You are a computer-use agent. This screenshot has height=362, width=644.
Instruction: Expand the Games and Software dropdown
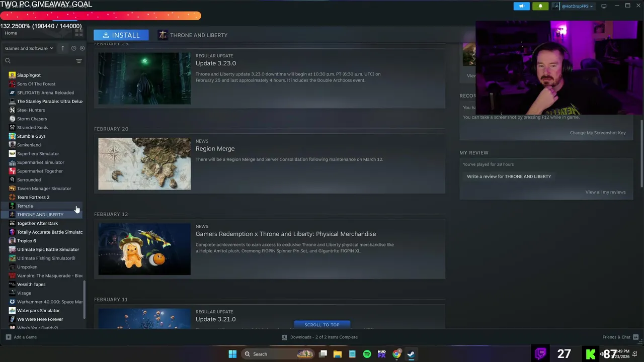point(29,48)
